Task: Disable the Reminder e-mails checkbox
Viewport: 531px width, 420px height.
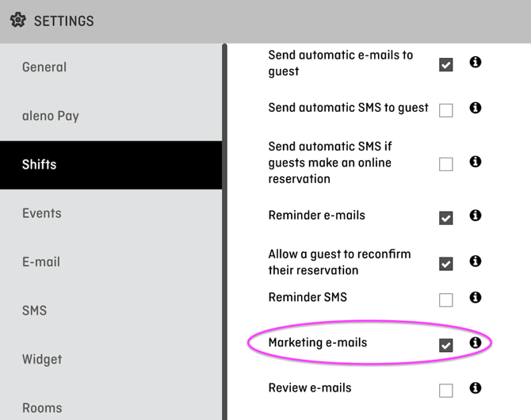Action: (x=445, y=218)
